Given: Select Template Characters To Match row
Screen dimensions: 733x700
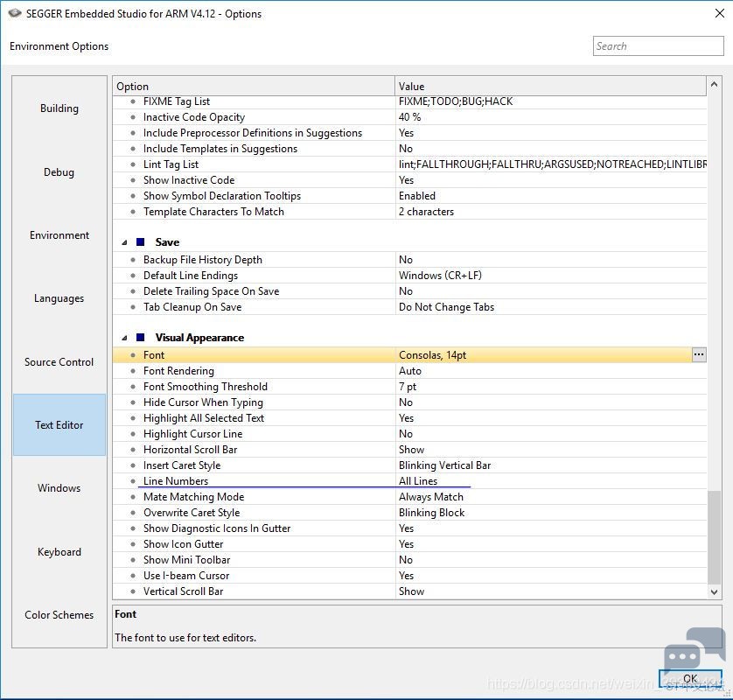Looking at the screenshot, I should click(409, 212).
